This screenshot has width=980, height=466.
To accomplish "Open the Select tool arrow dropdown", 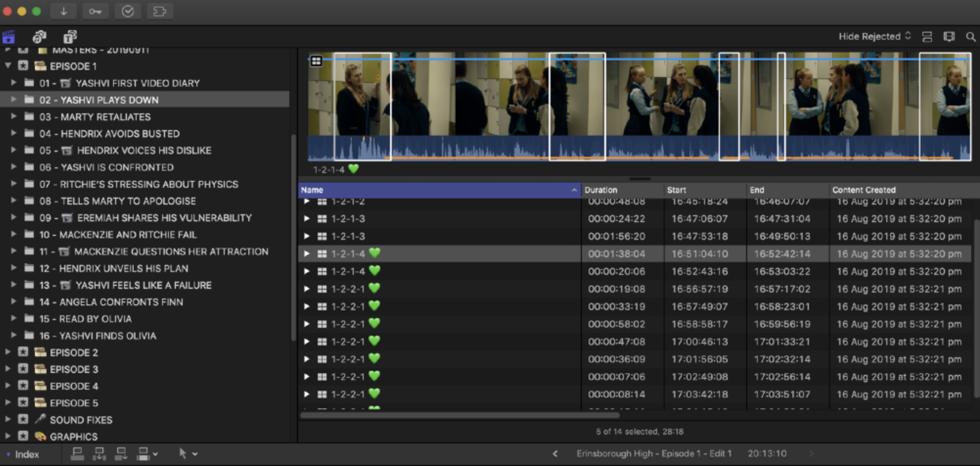I will pyautogui.click(x=188, y=454).
